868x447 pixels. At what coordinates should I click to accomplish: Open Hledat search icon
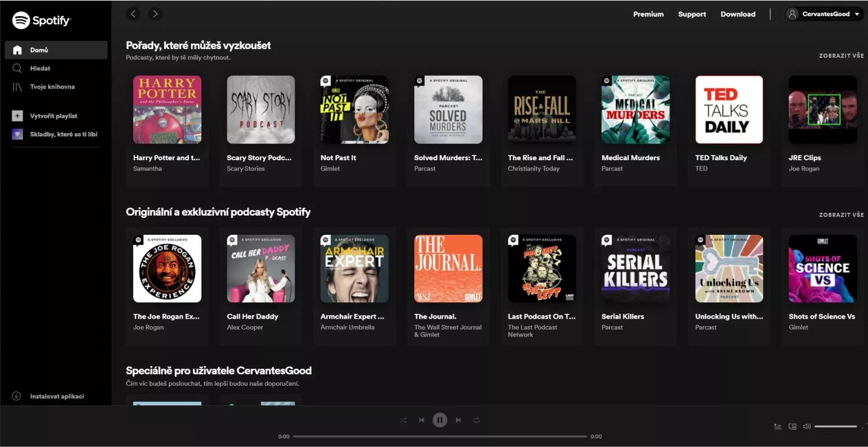(x=17, y=68)
